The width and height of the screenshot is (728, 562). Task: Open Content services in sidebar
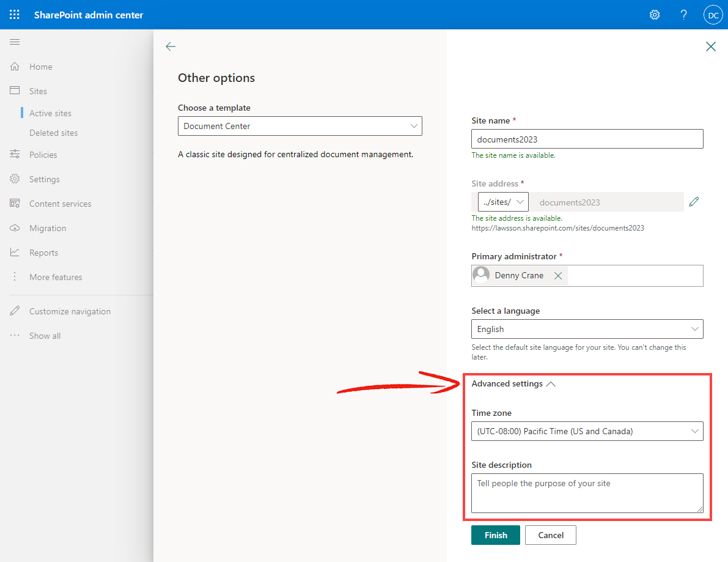click(60, 204)
